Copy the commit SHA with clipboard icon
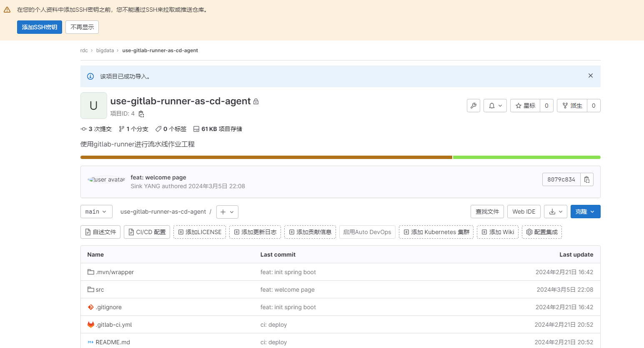 click(x=587, y=179)
